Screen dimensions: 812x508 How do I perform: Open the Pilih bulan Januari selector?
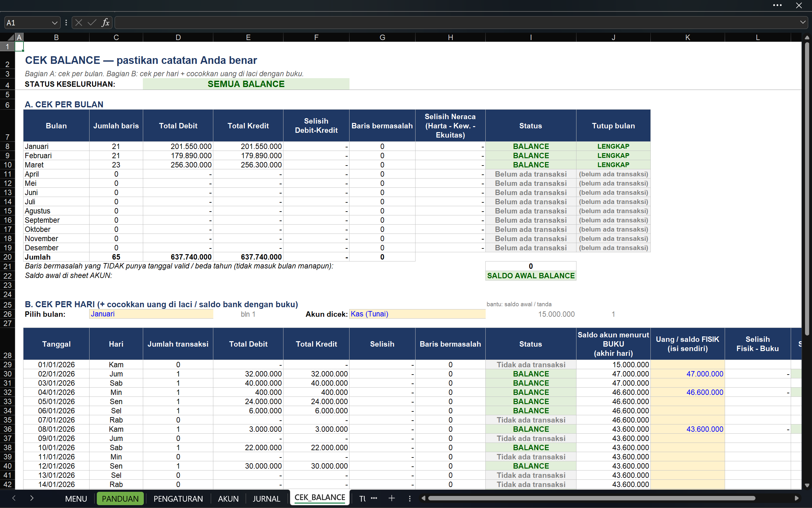coord(151,314)
